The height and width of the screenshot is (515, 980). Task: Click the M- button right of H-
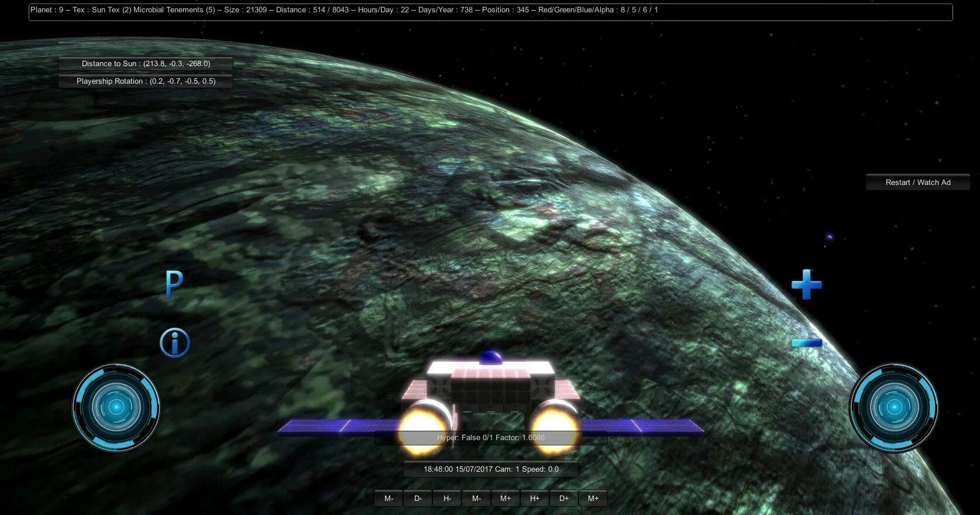476,499
